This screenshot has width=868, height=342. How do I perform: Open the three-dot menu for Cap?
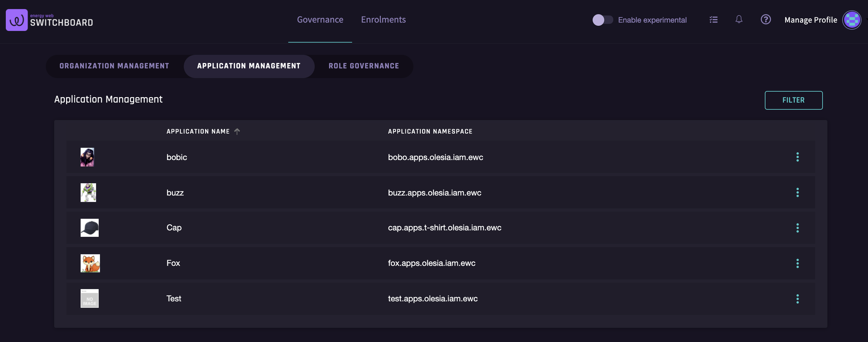[x=797, y=228]
